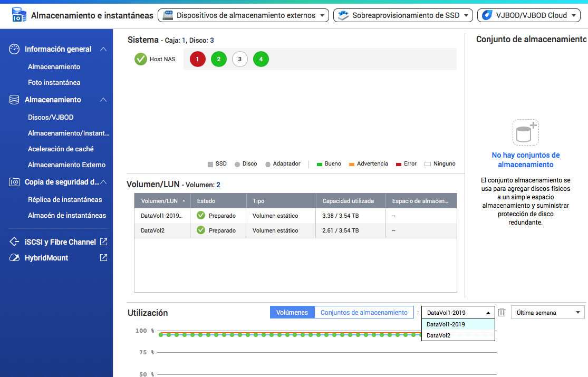This screenshot has width=588, height=377.
Task: Expand Sobreaprovisionamiento de SSD dropdown
Action: coord(403,15)
